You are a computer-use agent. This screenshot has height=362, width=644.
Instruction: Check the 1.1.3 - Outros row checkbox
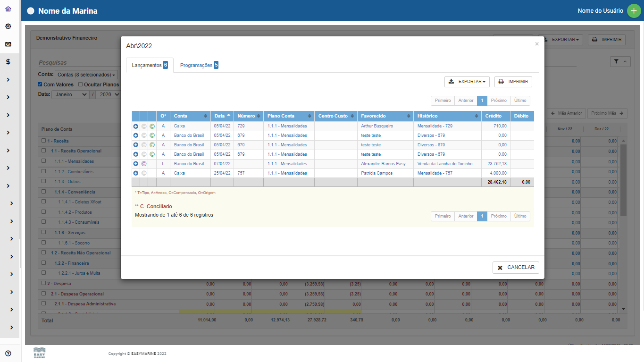(44, 181)
